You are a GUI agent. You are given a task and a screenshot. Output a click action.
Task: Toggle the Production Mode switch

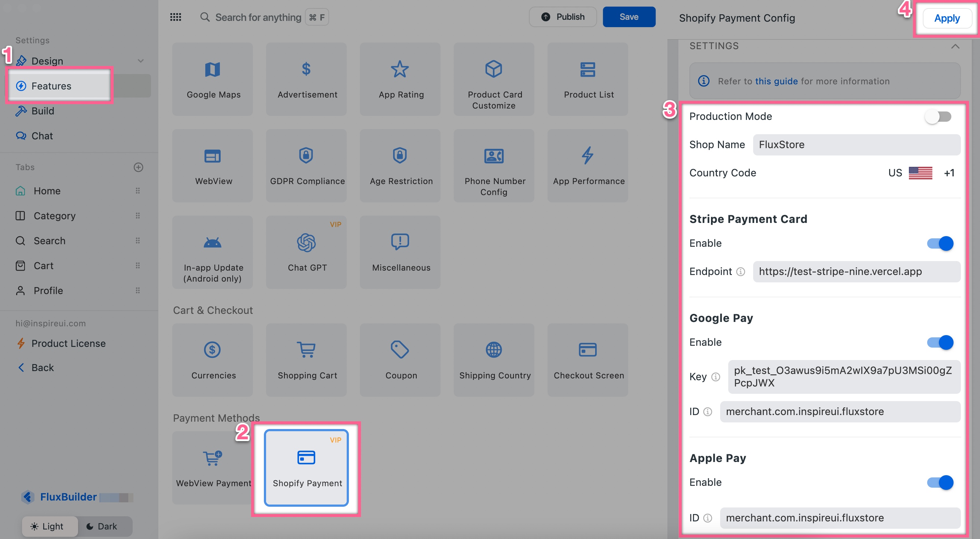[x=938, y=117]
